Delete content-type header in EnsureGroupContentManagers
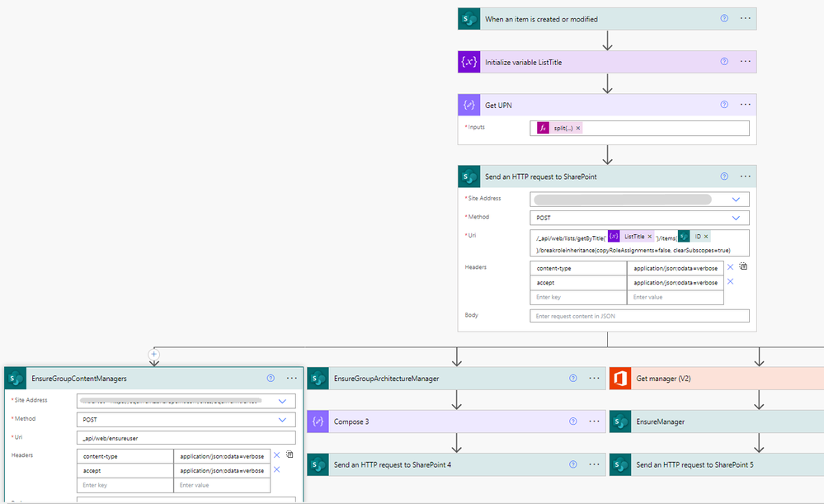 276,455
